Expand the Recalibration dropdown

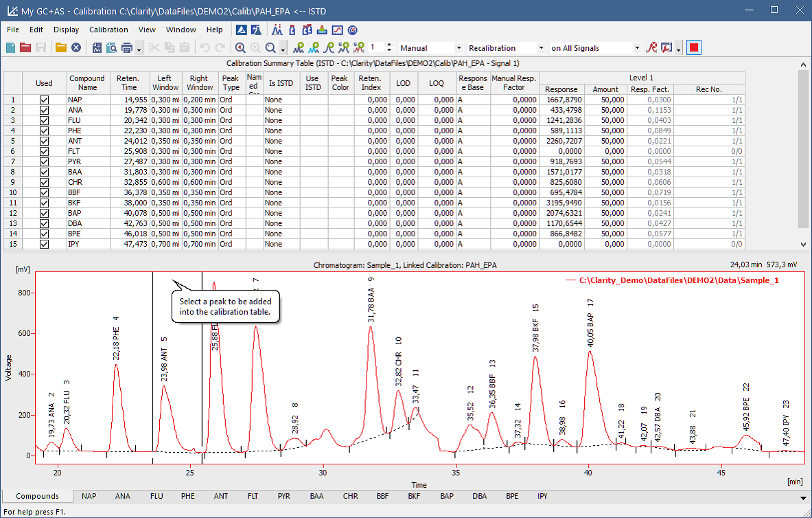pos(541,48)
